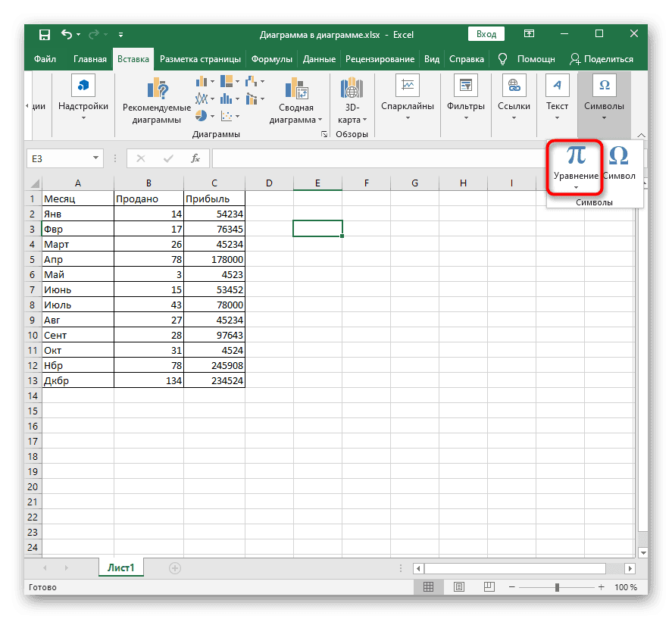672x619 pixels.
Task: Expand the Name Box dropdown arrow
Action: coord(96,158)
